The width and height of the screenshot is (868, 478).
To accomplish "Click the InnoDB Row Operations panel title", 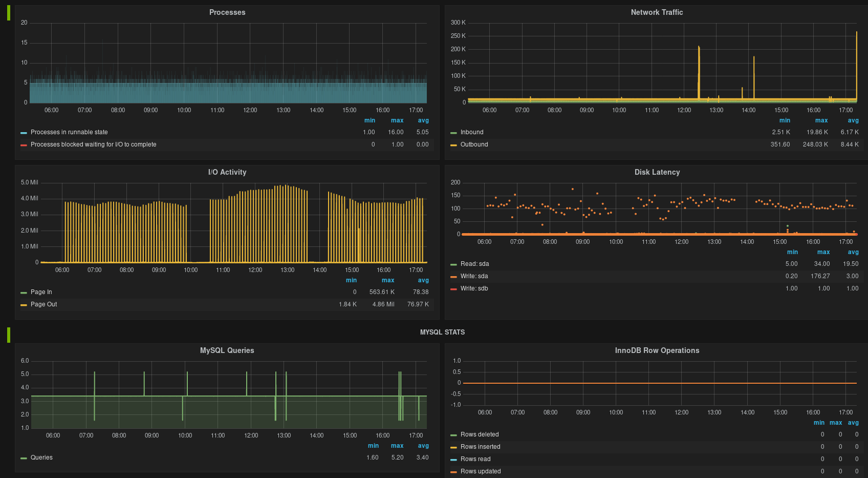I will [657, 350].
